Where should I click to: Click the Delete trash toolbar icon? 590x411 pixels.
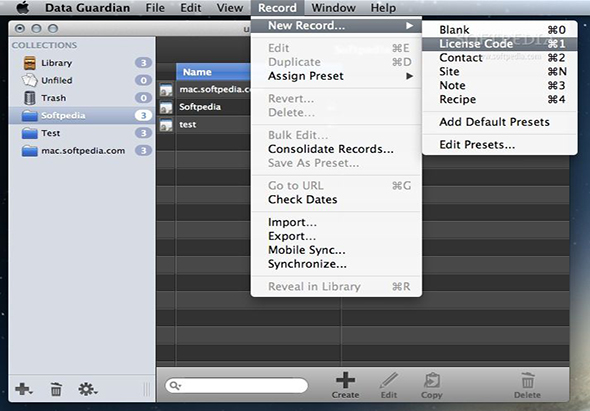point(528,380)
